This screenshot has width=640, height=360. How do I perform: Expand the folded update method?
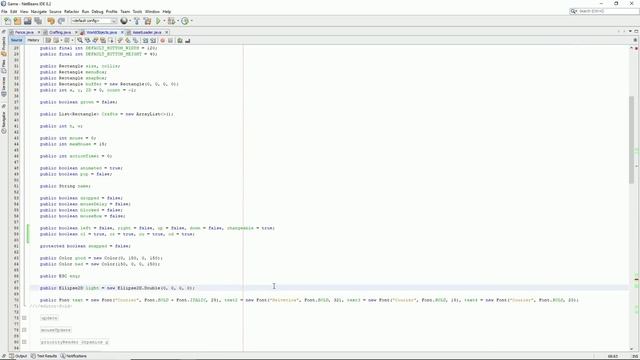click(x=24, y=318)
